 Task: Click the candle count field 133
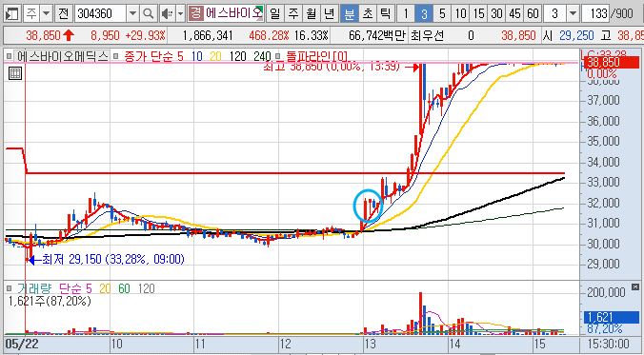[x=595, y=14]
